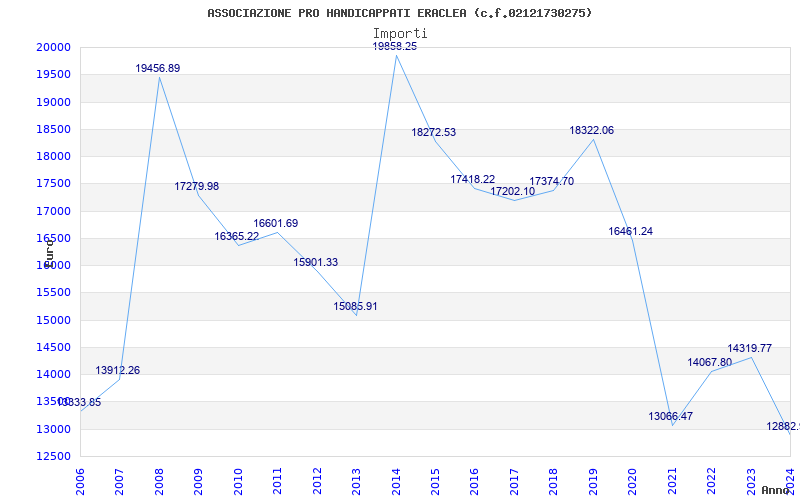The width and height of the screenshot is (800, 500).
Task: Click x-axis year 2017
Action: pyautogui.click(x=514, y=481)
